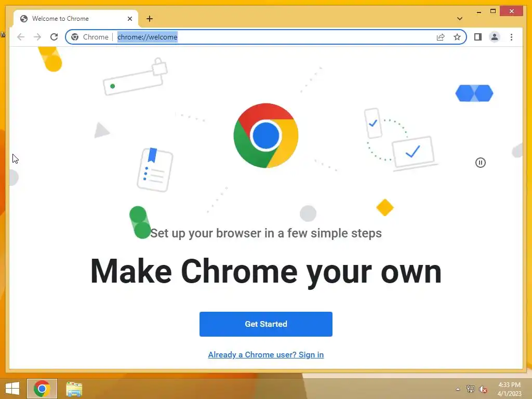The height and width of the screenshot is (399, 532).
Task: Open Chrome's three-dot menu
Action: [x=511, y=37]
